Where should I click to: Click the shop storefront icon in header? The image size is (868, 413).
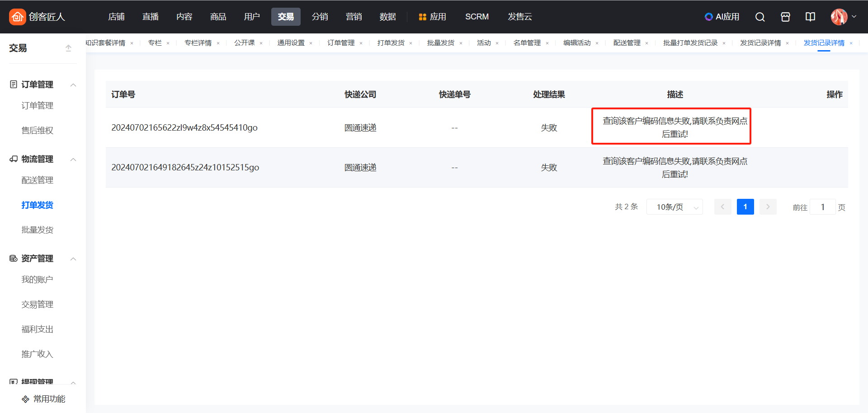[x=785, y=17]
